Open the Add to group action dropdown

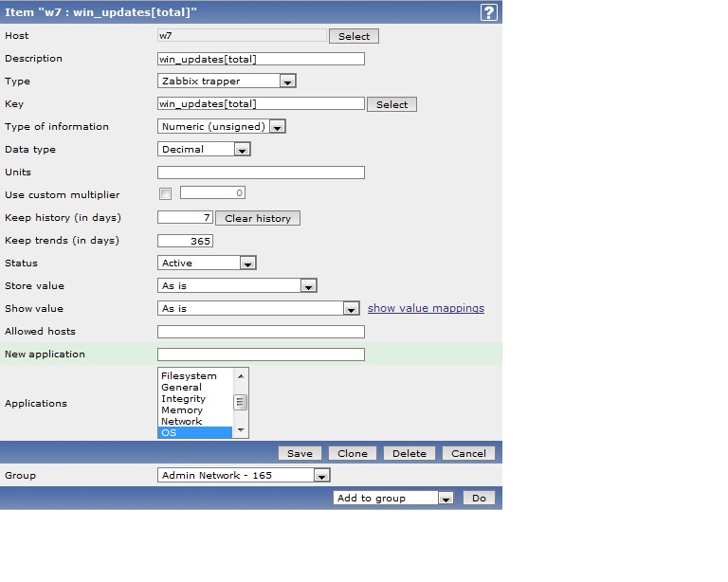click(x=393, y=498)
